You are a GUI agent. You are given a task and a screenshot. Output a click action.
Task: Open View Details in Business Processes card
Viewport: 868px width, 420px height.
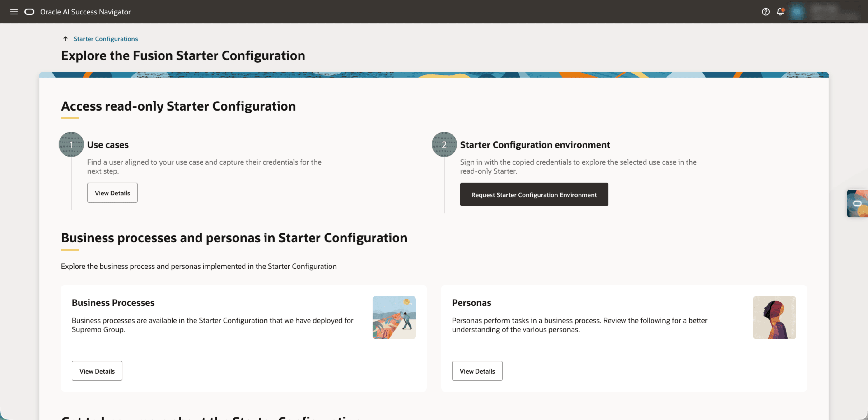[97, 371]
